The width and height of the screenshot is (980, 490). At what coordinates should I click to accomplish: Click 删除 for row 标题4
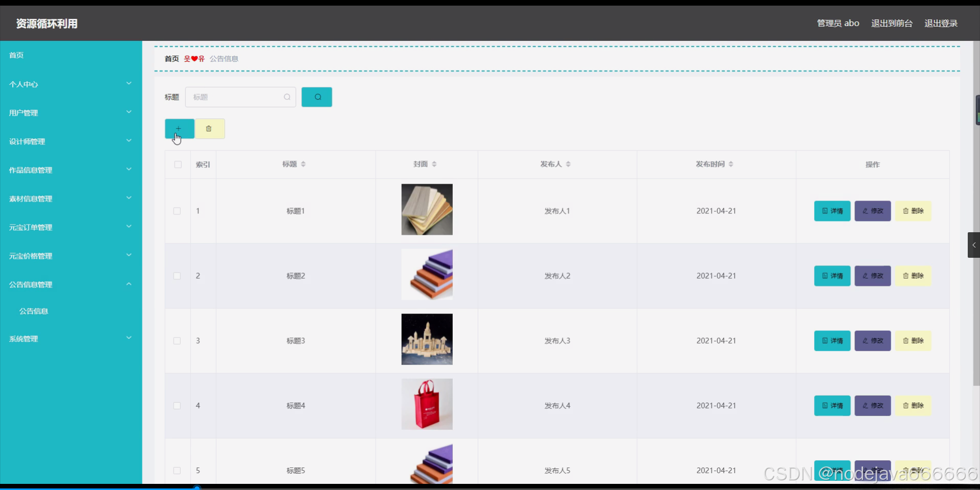pyautogui.click(x=913, y=405)
